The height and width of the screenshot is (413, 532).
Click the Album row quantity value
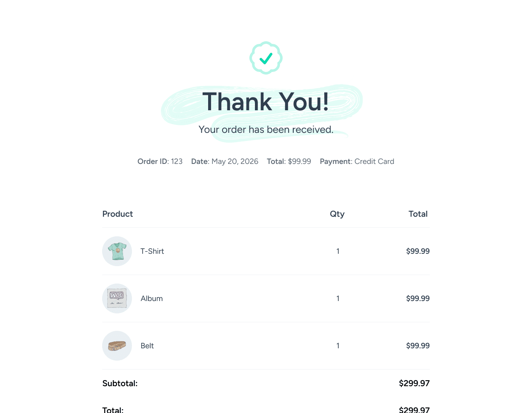point(338,298)
